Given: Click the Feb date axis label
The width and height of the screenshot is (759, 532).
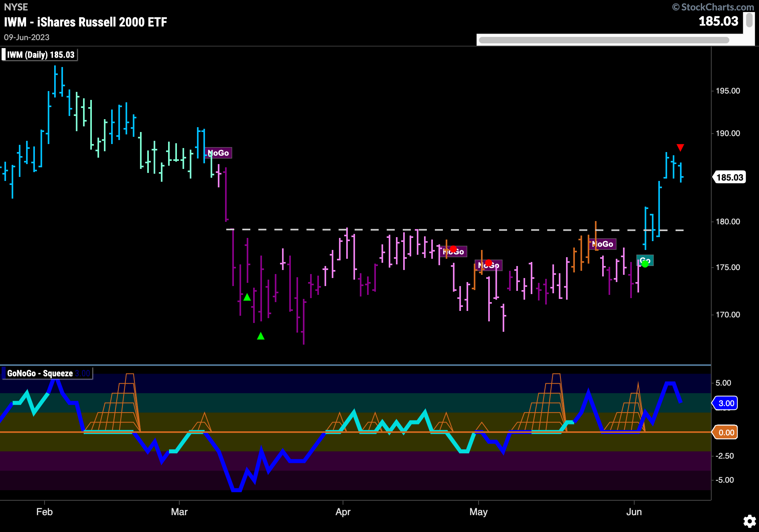Looking at the screenshot, I should pos(44,512).
